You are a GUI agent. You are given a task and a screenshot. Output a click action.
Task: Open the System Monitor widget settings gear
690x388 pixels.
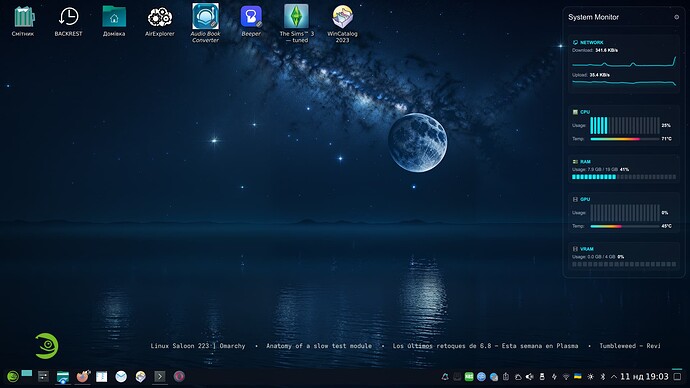tap(676, 17)
